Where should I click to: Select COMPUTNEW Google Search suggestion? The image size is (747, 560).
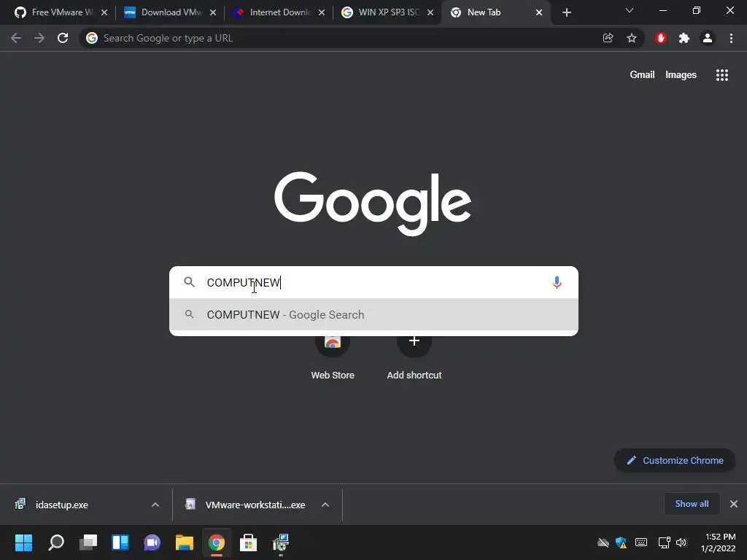[373, 315]
